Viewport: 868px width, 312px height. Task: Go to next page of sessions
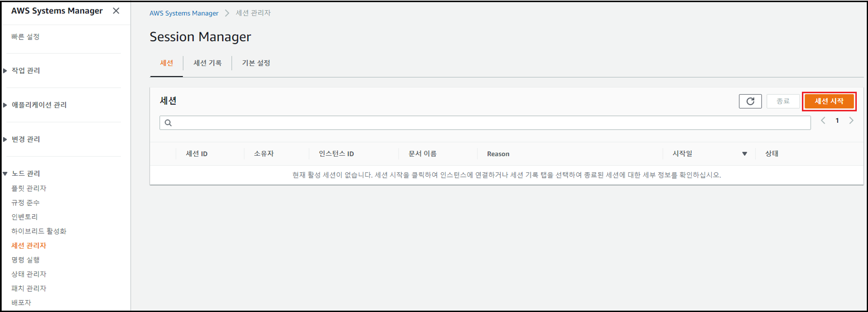tap(851, 121)
